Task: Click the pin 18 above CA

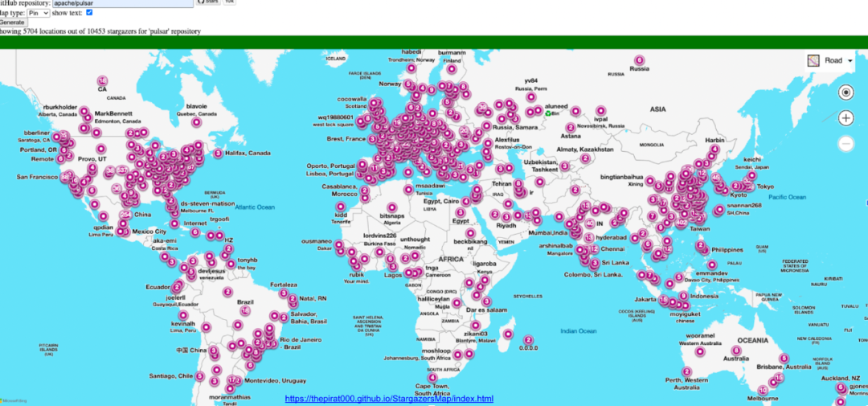Action: pos(102,81)
